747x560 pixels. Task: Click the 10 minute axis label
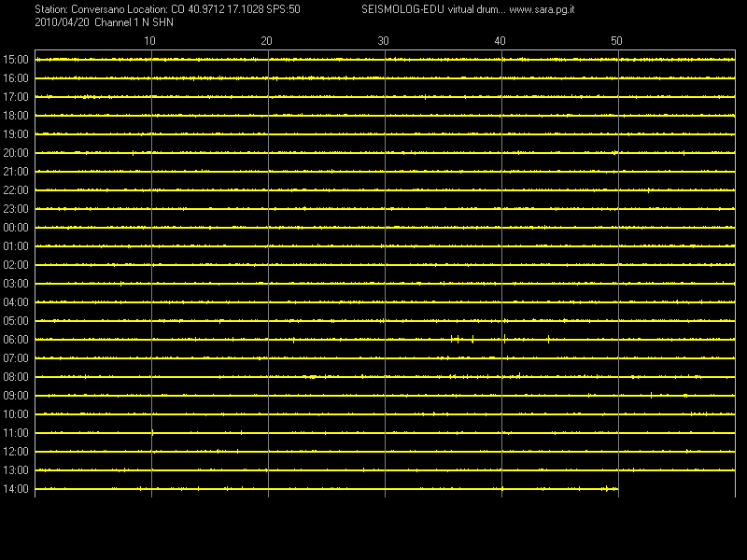point(149,41)
